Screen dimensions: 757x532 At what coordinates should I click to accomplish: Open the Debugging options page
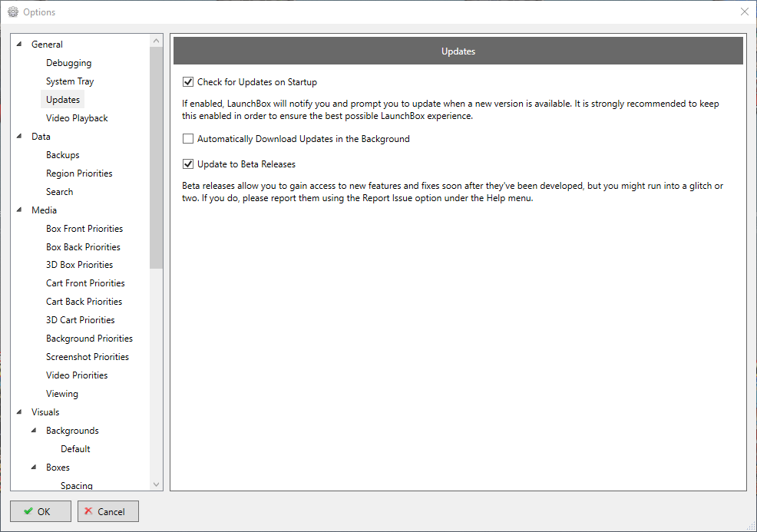[x=68, y=63]
